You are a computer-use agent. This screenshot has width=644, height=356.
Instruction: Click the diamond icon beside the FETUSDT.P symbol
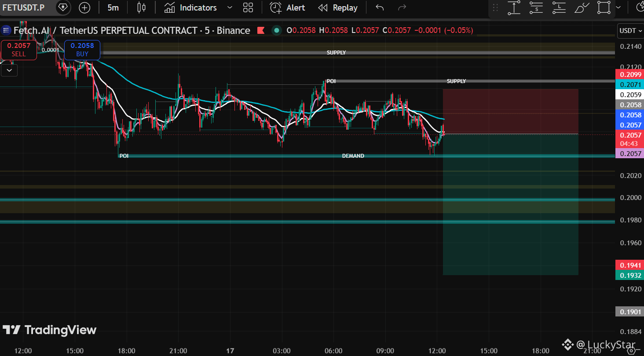click(63, 7)
